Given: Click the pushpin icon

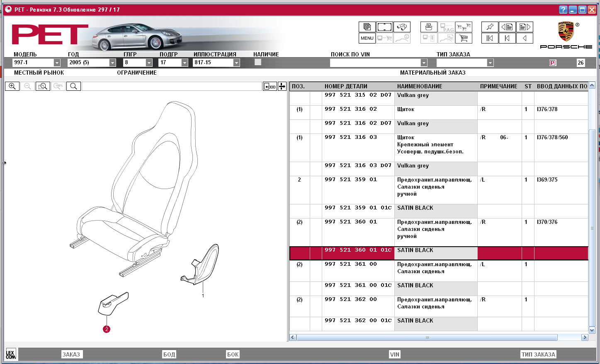Looking at the screenshot, I should (x=490, y=27).
